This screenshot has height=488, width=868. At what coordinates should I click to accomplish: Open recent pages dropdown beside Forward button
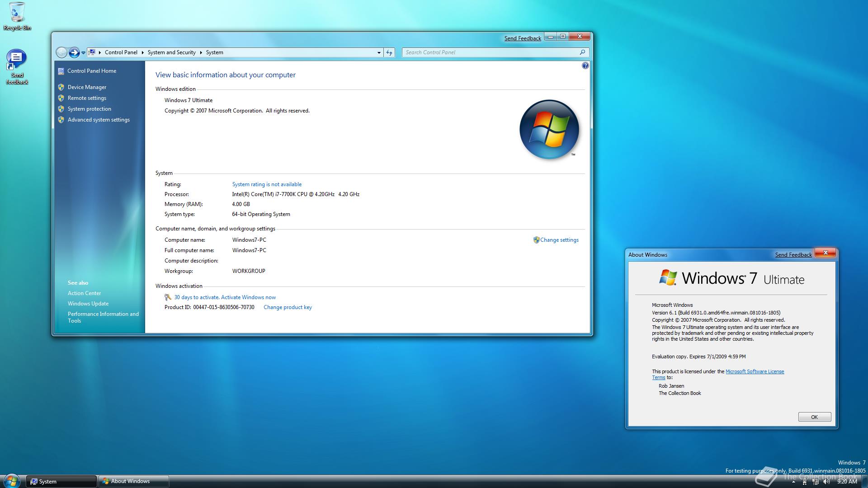click(83, 53)
